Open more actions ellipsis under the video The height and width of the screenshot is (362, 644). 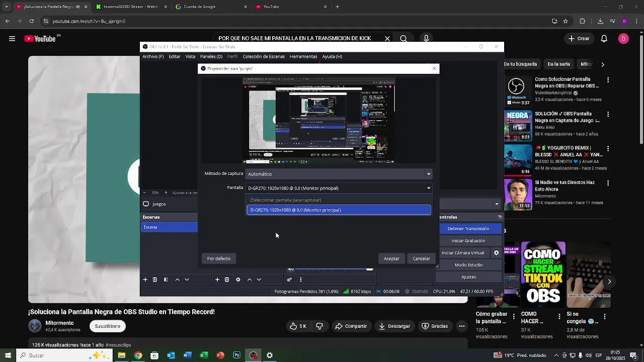(462, 326)
